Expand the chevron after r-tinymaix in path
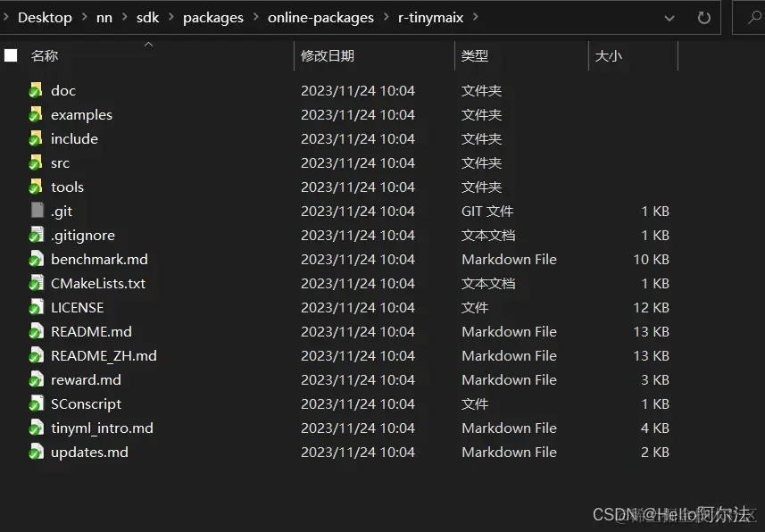Viewport: 765px width, 532px height. [476, 17]
